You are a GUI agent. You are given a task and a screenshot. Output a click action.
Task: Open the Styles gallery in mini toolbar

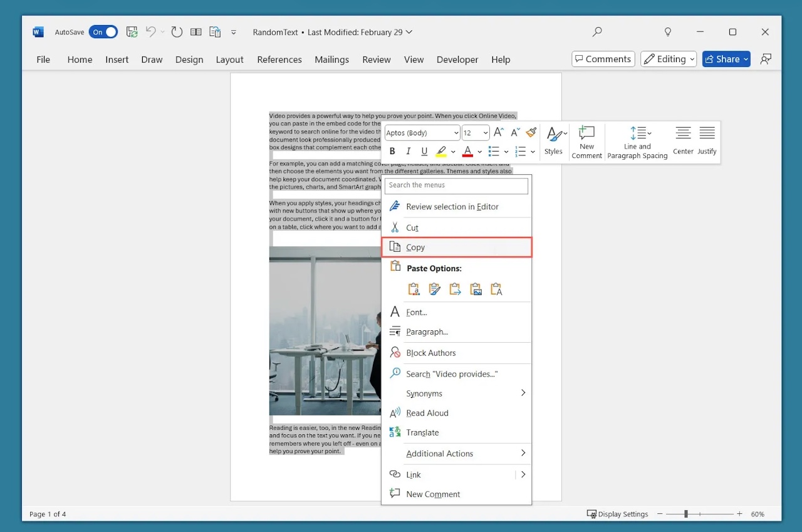point(554,141)
